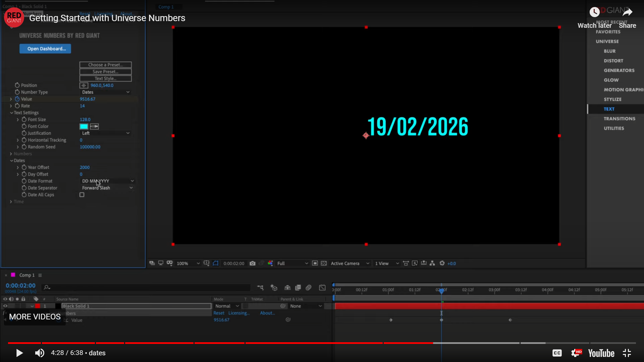The width and height of the screenshot is (644, 362).
Task: Expand the Time group
Action: [x=11, y=202]
